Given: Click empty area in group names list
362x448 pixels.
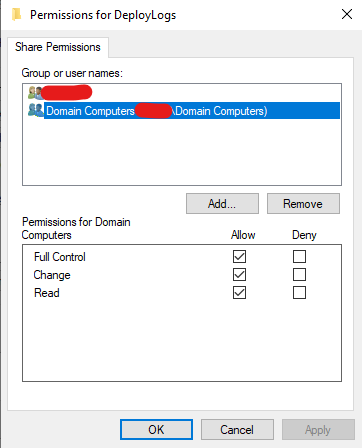Looking at the screenshot, I should tap(182, 152).
